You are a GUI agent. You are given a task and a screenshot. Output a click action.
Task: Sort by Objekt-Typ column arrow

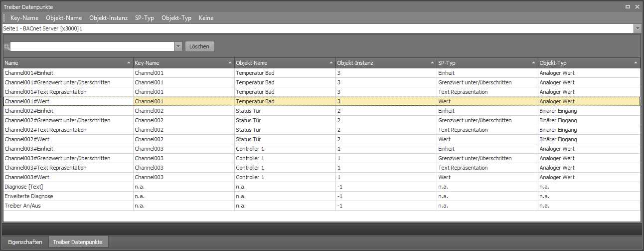[x=636, y=63]
